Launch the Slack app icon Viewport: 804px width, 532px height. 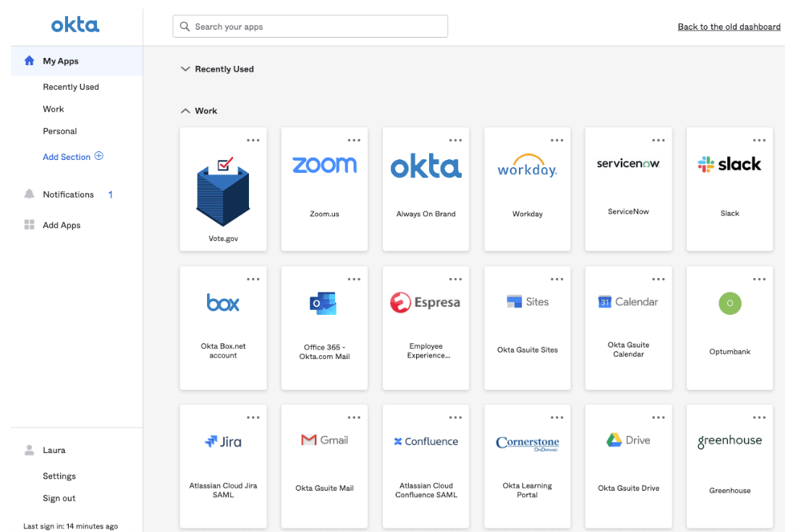(x=729, y=164)
